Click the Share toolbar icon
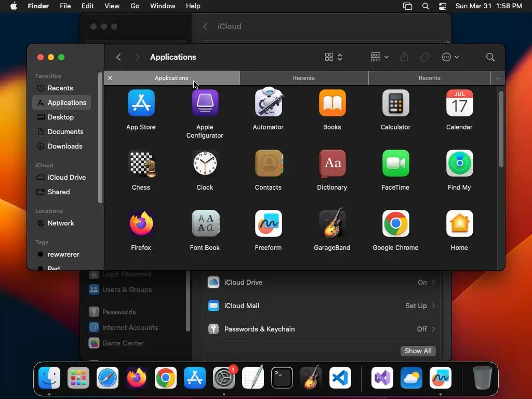This screenshot has width=532, height=399. (404, 57)
